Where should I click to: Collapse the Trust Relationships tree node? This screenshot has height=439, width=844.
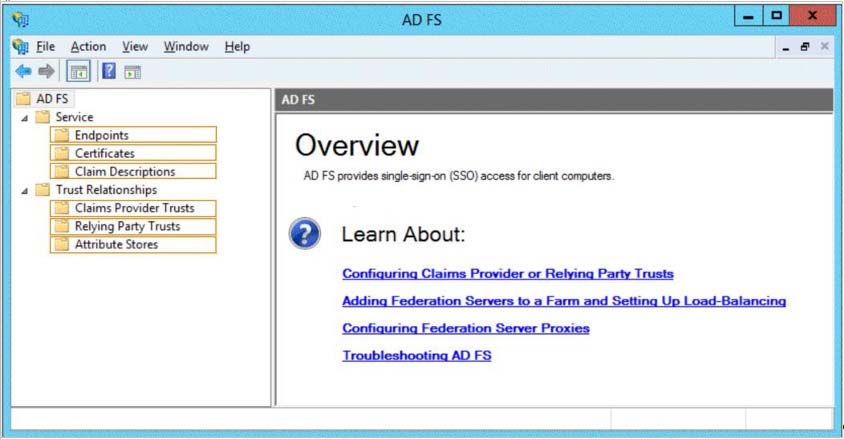24,190
